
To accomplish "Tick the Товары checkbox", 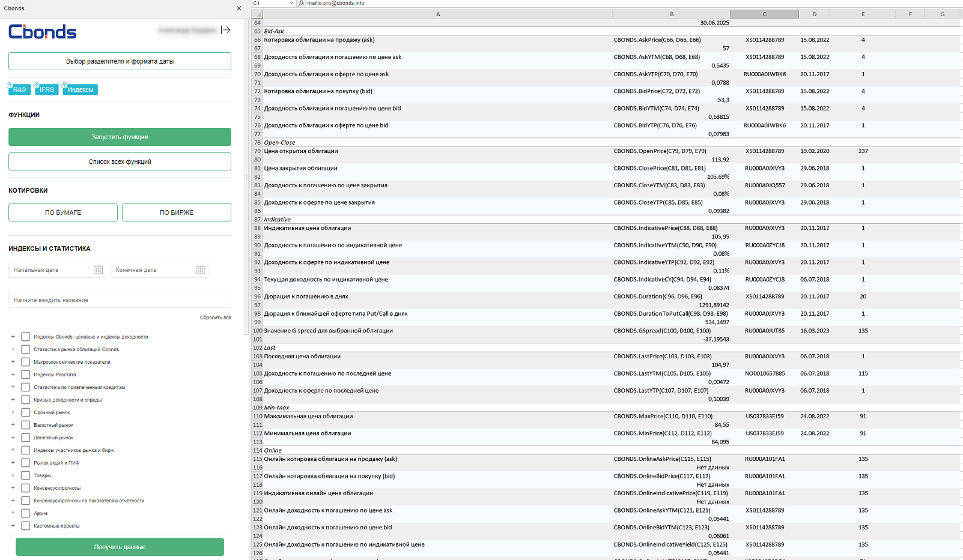I will click(x=26, y=475).
